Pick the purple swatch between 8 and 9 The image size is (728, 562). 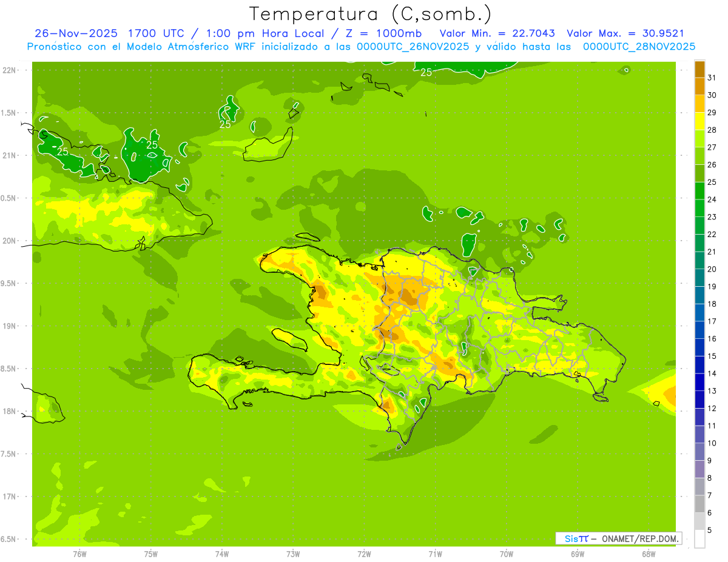click(x=699, y=469)
